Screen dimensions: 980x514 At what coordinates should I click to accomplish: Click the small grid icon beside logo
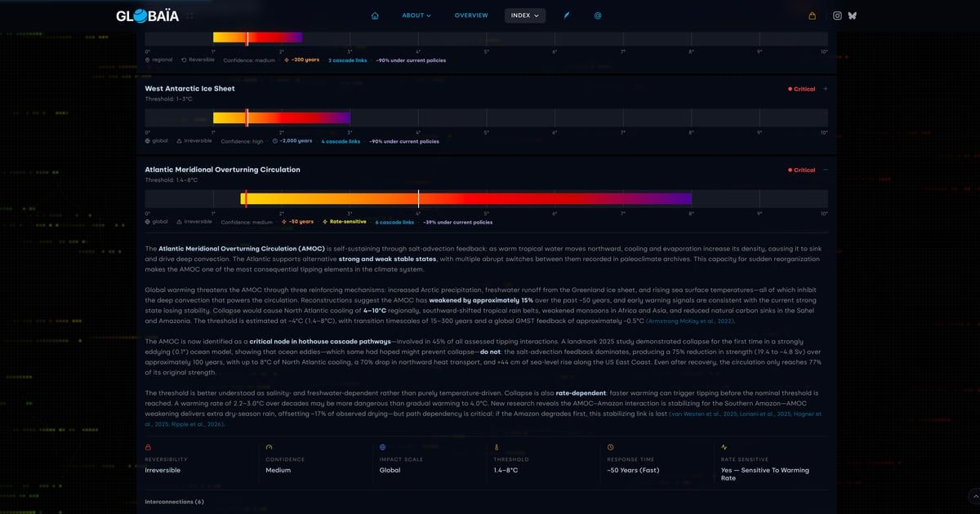point(189,16)
